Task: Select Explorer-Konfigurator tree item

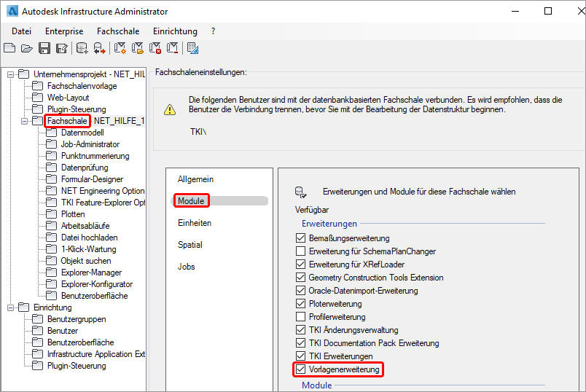Action: pyautogui.click(x=97, y=284)
